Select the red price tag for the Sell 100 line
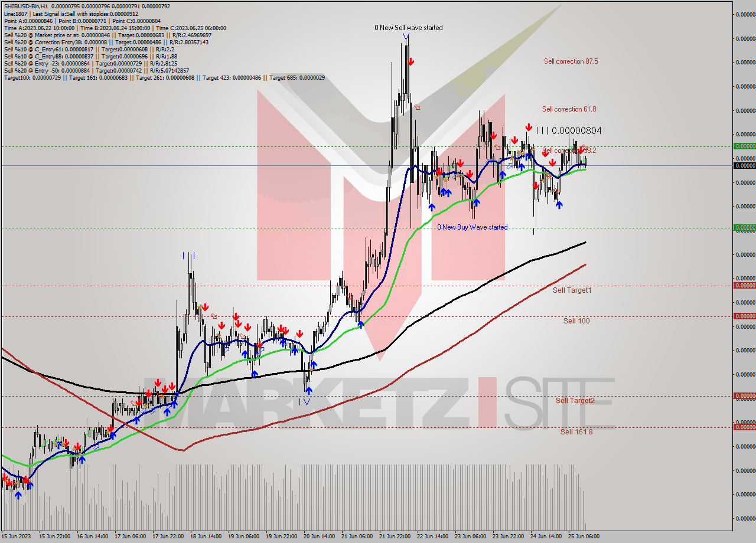This screenshot has width=756, height=543. [744, 316]
